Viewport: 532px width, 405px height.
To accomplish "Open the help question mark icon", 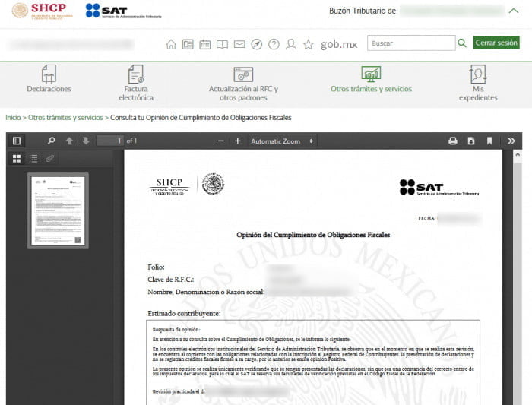I will tap(274, 44).
